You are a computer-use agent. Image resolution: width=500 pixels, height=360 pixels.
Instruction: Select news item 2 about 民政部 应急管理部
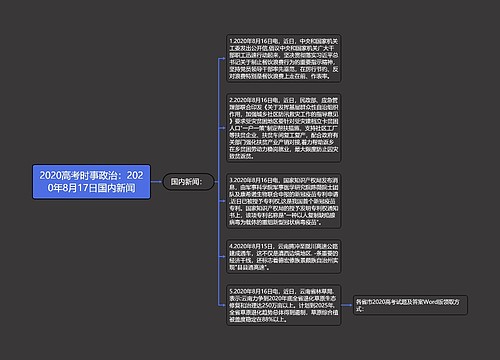tap(284, 128)
